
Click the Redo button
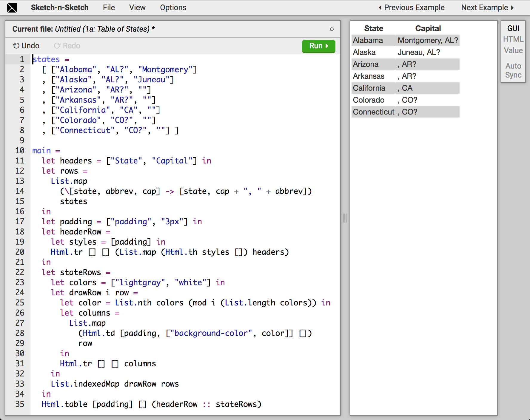[67, 46]
